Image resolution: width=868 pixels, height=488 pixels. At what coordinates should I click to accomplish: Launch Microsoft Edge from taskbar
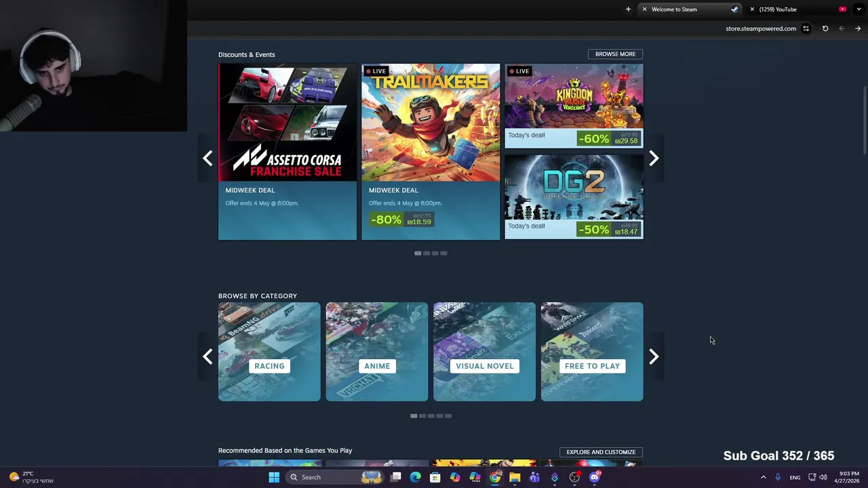(416, 477)
